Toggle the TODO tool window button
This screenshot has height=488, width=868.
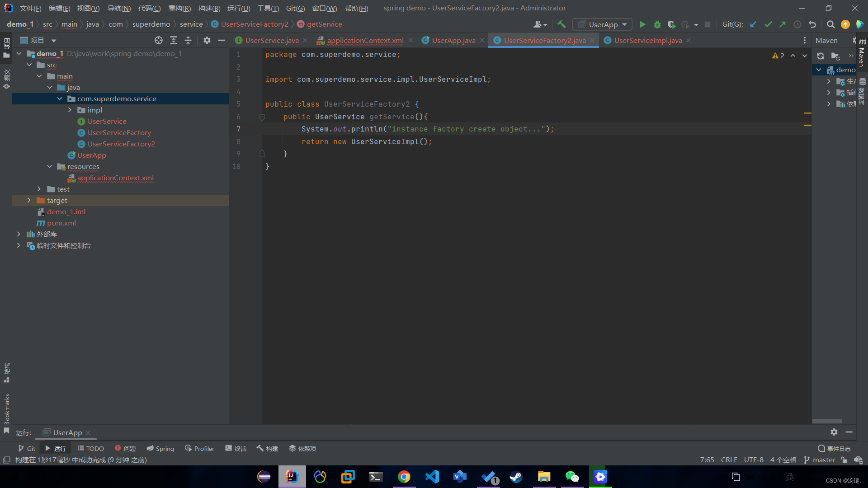[90, 448]
